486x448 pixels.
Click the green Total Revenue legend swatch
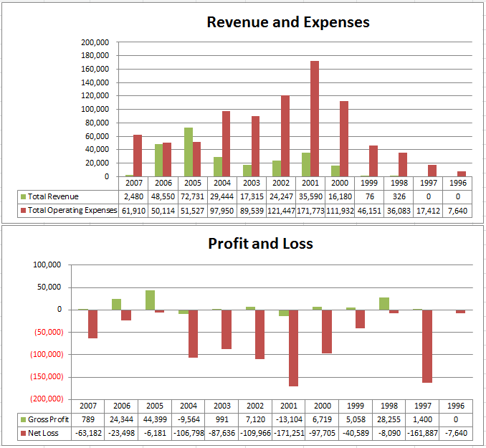click(23, 196)
